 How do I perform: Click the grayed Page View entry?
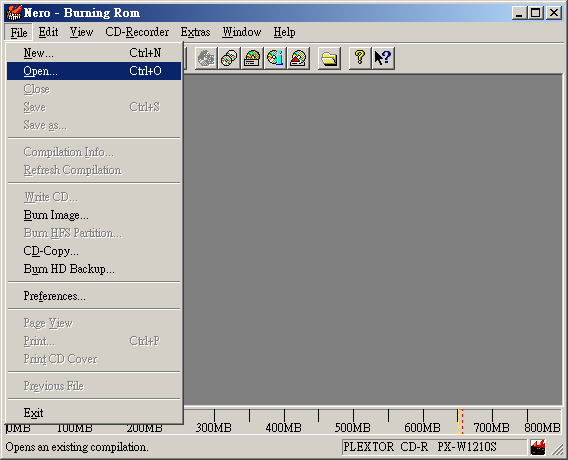[x=94, y=323]
